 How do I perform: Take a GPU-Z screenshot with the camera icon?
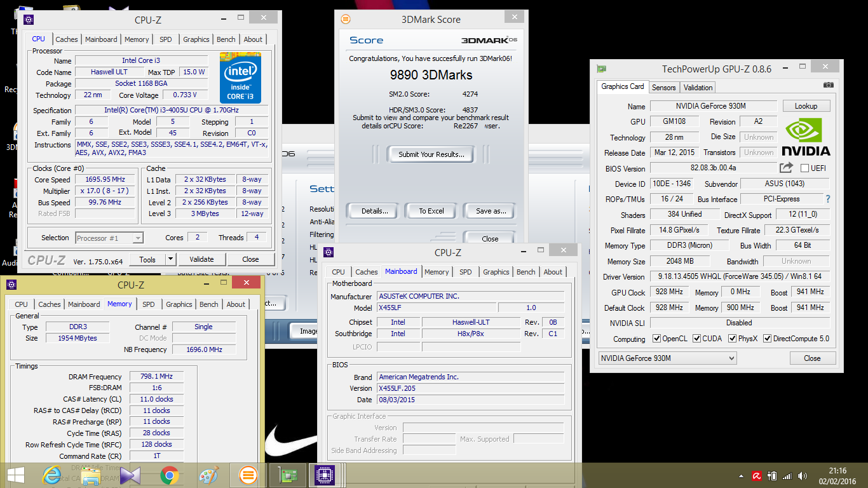click(x=829, y=85)
